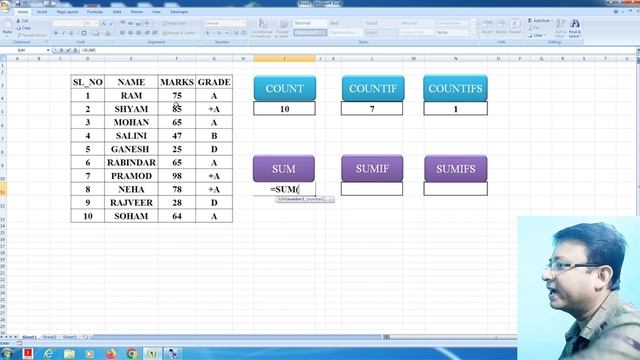Open Firefox from the taskbar
640x360 pixels.
[x=111, y=353]
